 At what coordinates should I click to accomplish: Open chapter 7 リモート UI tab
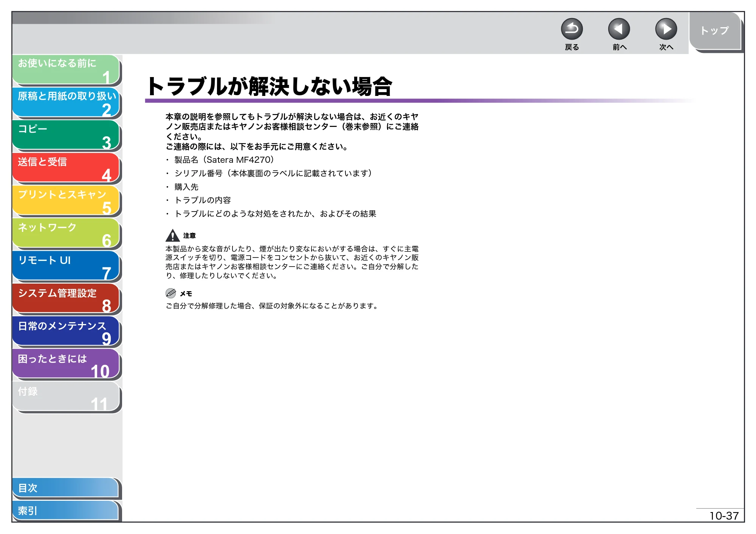66,266
